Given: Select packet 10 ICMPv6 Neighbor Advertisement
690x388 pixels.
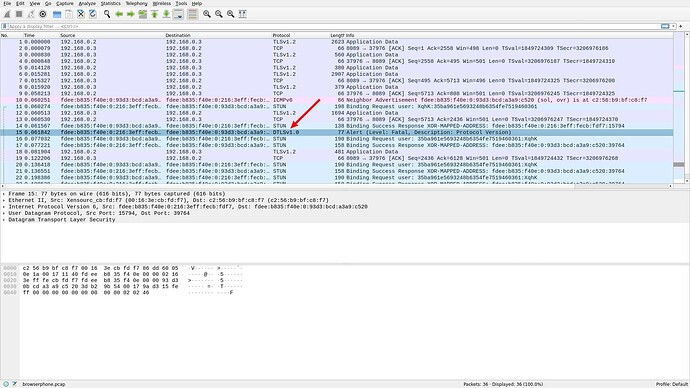Looking at the screenshot, I should pos(336,100).
